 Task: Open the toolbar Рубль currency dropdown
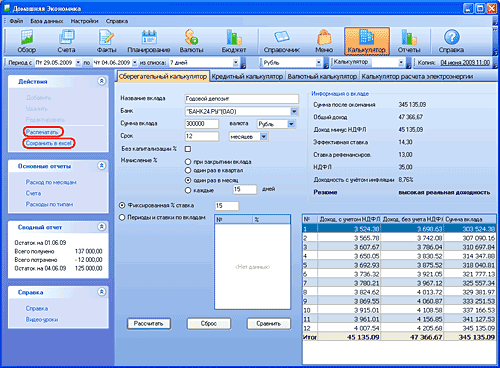tap(319, 62)
